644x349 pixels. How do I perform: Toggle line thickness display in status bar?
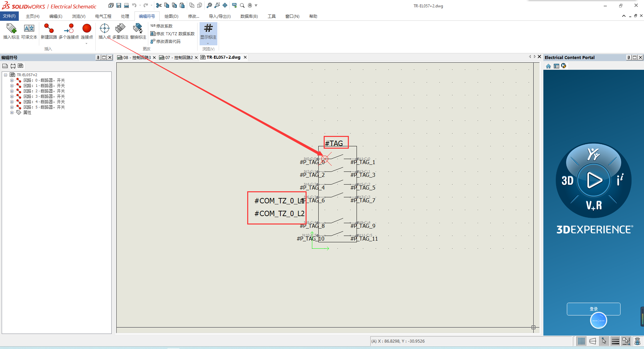(x=615, y=341)
